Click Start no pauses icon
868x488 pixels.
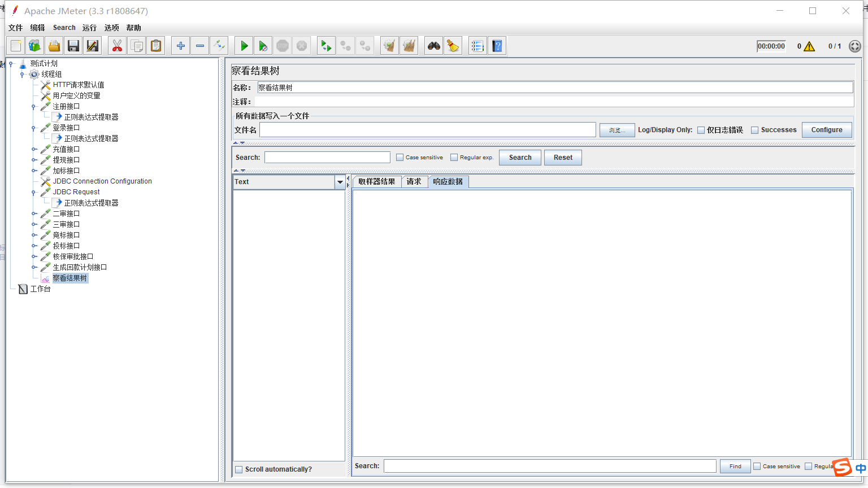[263, 46]
